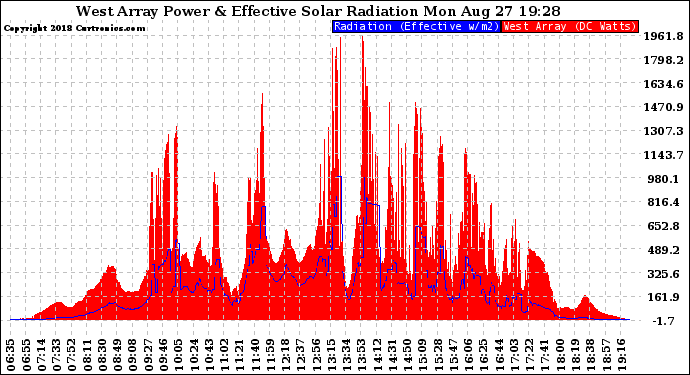The width and height of the screenshot is (690, 375).
Task: Click the blue Radiation (Effective w/m2) legend
Action: (416, 26)
